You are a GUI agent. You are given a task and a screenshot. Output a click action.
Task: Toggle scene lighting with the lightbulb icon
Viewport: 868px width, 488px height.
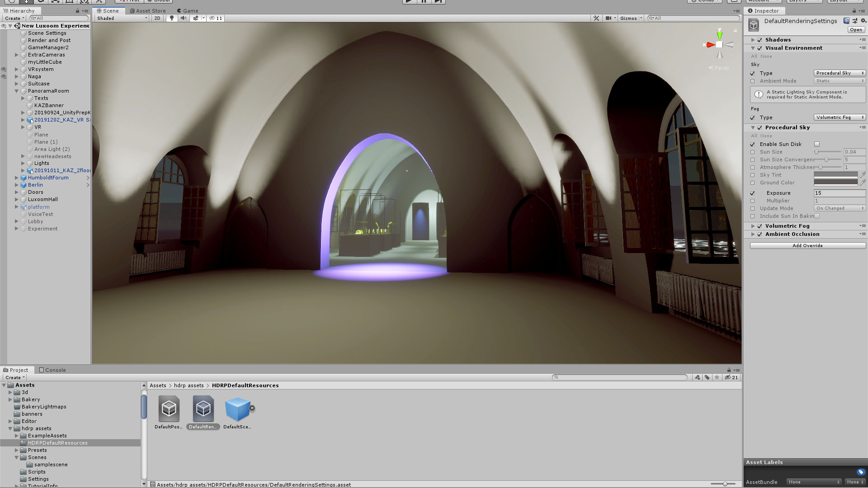tap(171, 18)
